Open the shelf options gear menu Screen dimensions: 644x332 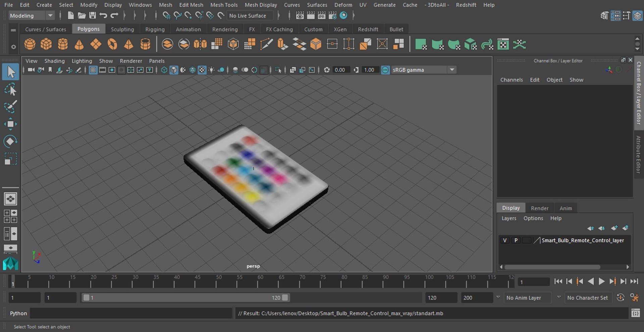[x=13, y=47]
